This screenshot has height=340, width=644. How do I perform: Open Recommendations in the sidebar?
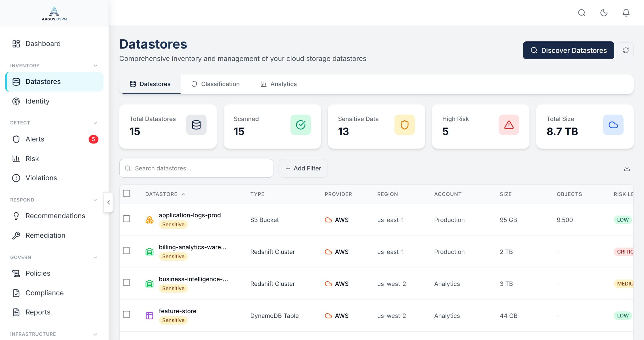(x=54, y=216)
